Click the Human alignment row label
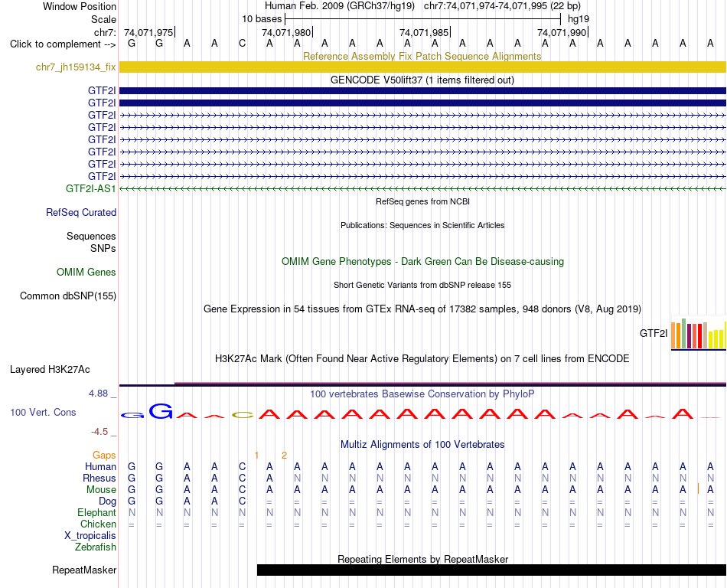 coord(100,466)
